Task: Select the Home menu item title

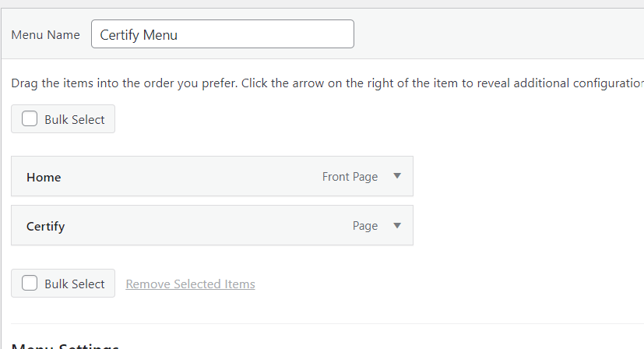Action: point(44,177)
